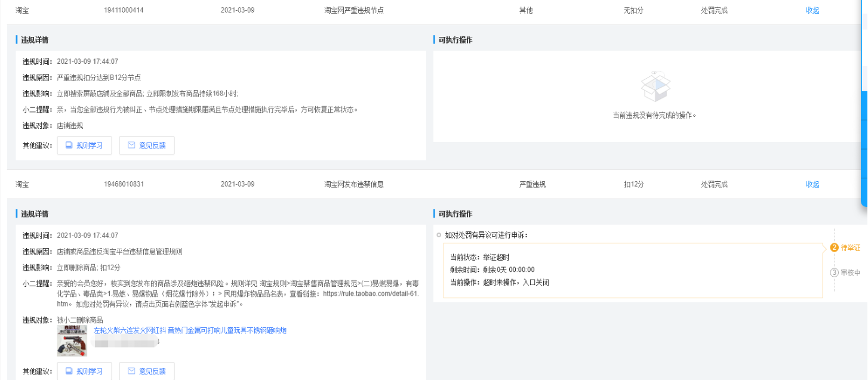Click violation number 19468010831

124,184
